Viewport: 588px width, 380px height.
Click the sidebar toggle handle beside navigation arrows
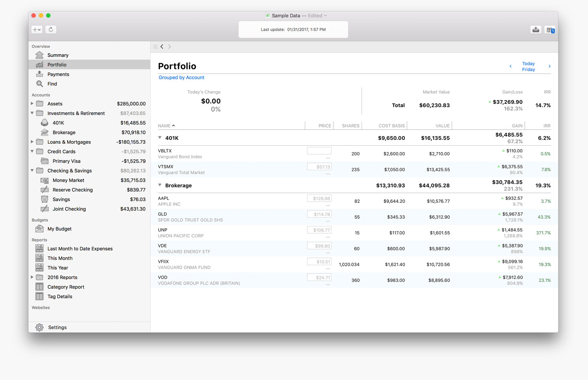[156, 47]
